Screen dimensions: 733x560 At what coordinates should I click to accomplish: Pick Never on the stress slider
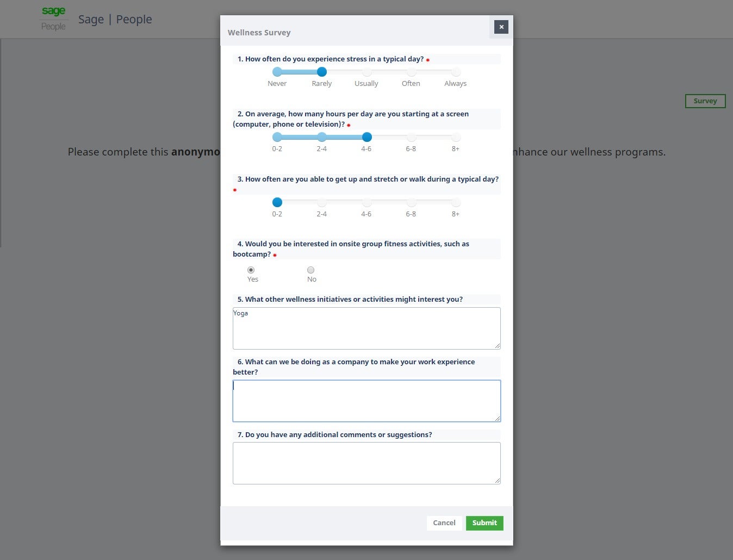click(x=277, y=72)
